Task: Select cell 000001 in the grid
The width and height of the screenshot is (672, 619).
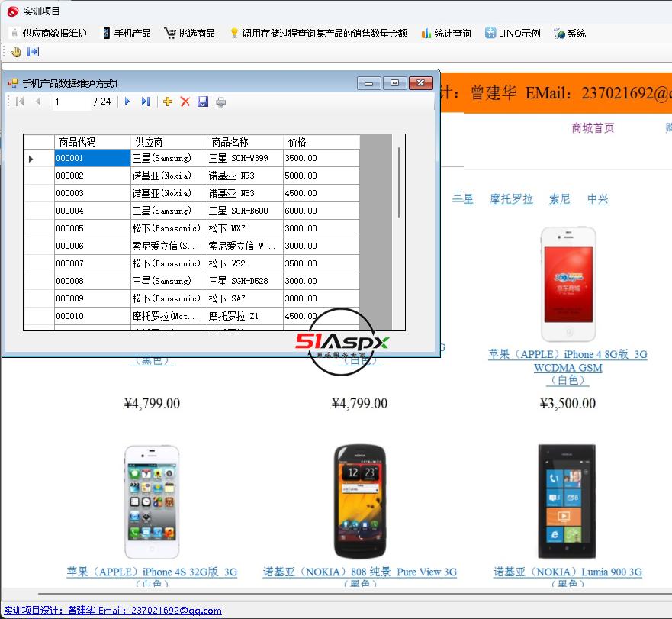Action: click(x=92, y=158)
